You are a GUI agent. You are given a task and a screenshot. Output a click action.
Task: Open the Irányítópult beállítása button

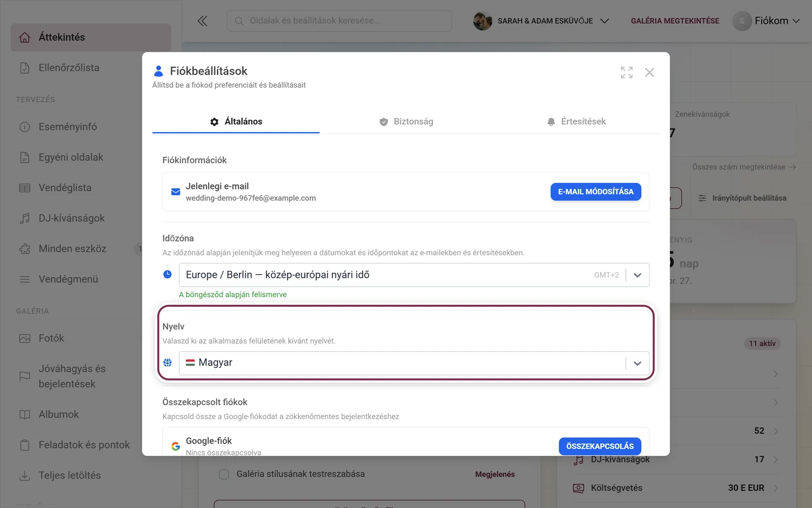742,198
